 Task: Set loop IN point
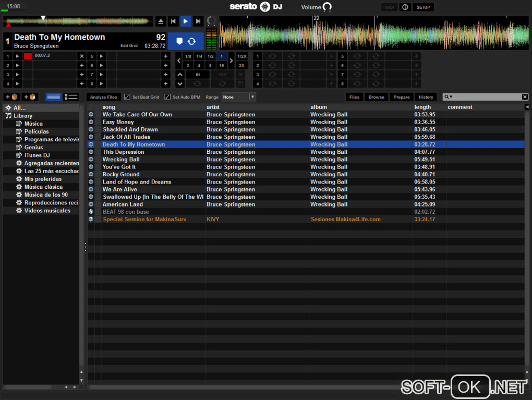[x=198, y=75]
